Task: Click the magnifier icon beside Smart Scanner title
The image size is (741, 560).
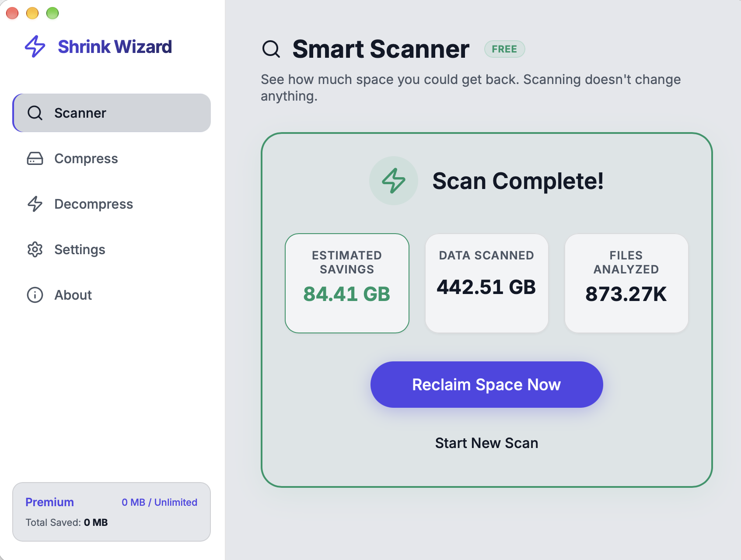Action: tap(271, 49)
